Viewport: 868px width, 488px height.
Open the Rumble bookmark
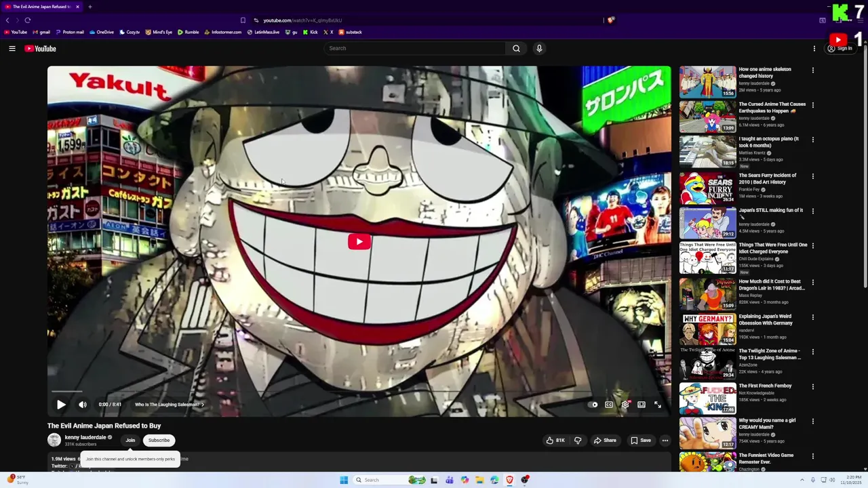click(189, 32)
